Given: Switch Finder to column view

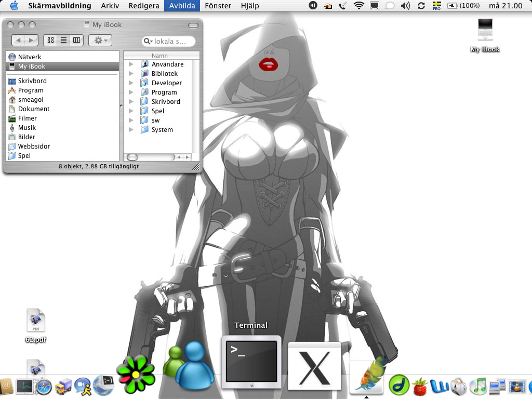Looking at the screenshot, I should coord(77,41).
